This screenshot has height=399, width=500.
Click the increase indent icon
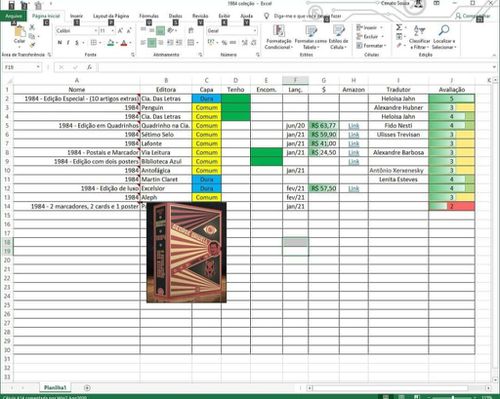(x=179, y=43)
